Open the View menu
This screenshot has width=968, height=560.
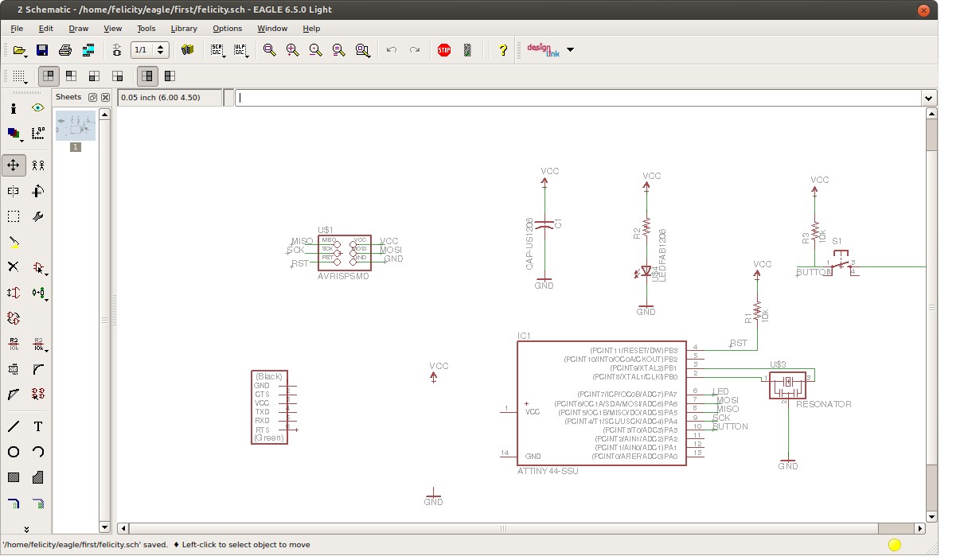tap(112, 29)
